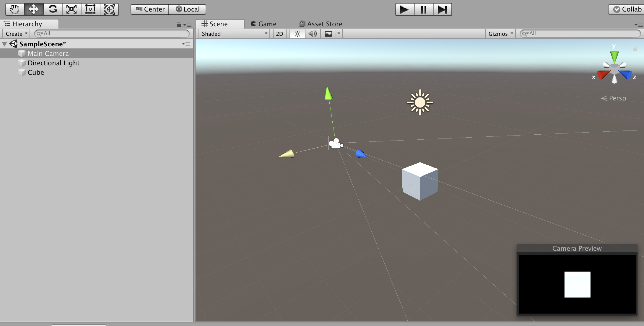
Task: Click the green Y axis gizmo cone
Action: [x=614, y=56]
